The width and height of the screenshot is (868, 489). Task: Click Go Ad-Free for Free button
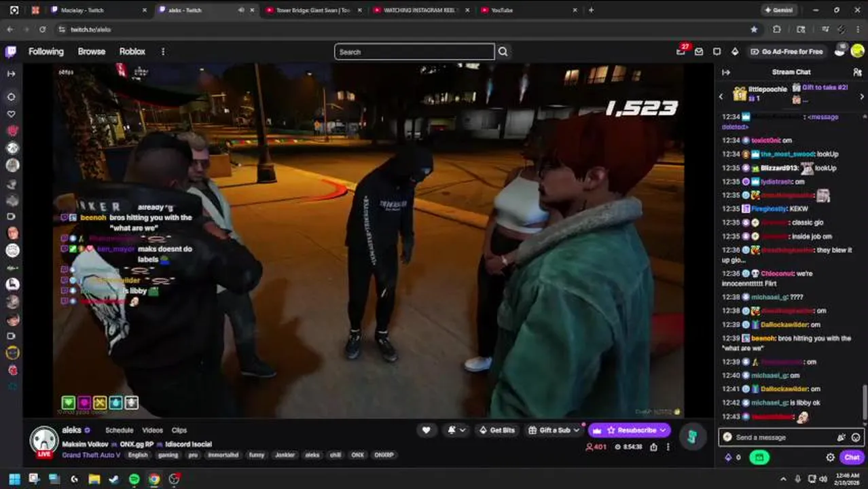click(x=786, y=52)
